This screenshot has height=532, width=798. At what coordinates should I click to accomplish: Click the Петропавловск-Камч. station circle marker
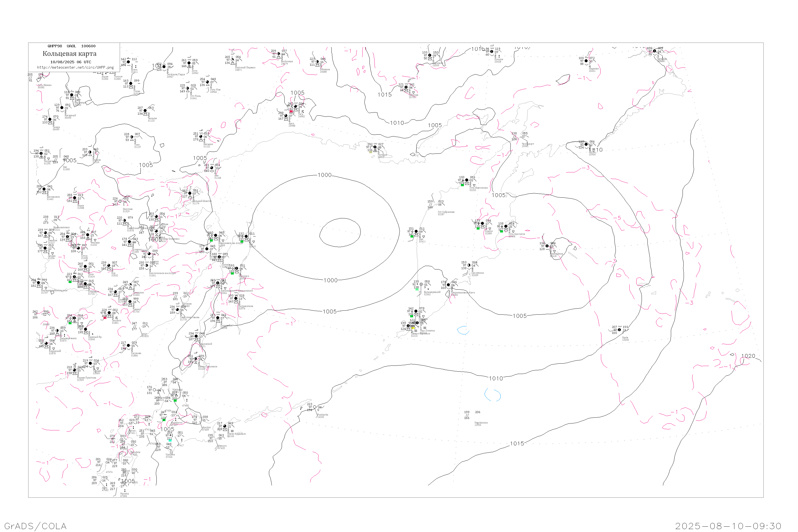[x=448, y=285]
